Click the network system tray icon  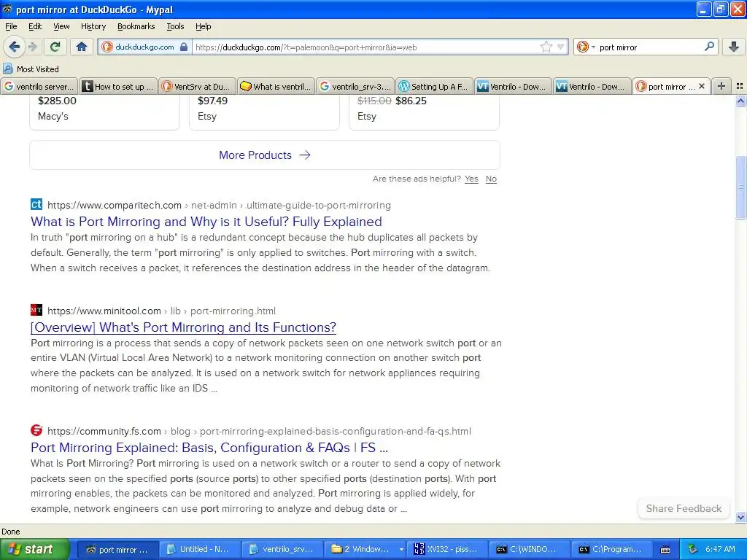tap(692, 549)
